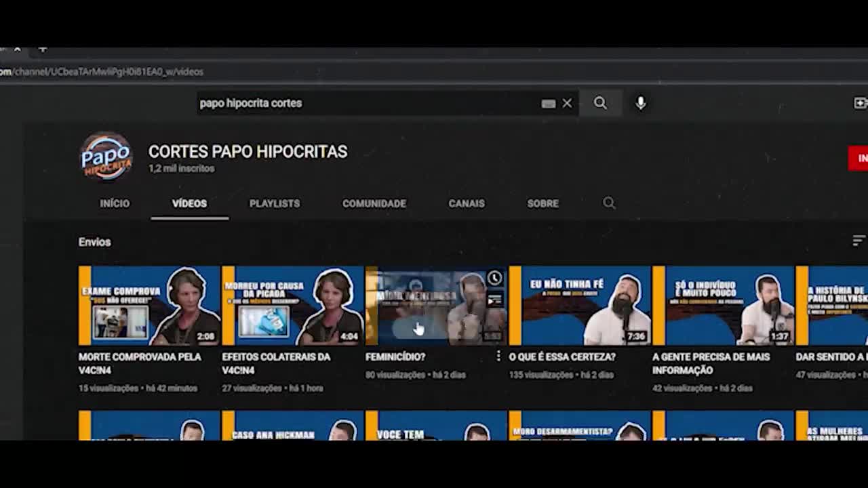The image size is (868, 488).
Task: Open the CANAIS tab
Action: [x=467, y=203]
